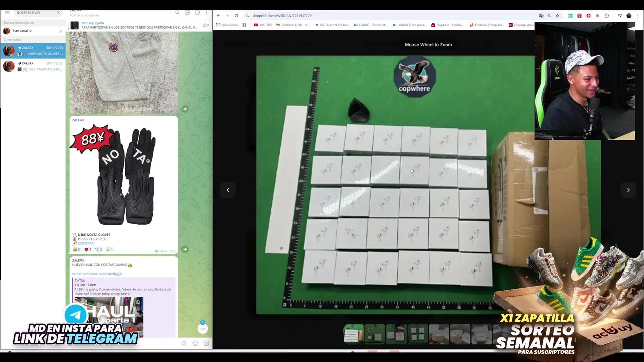
Task: Show previous QC photo with left arrow
Action: pyautogui.click(x=228, y=190)
